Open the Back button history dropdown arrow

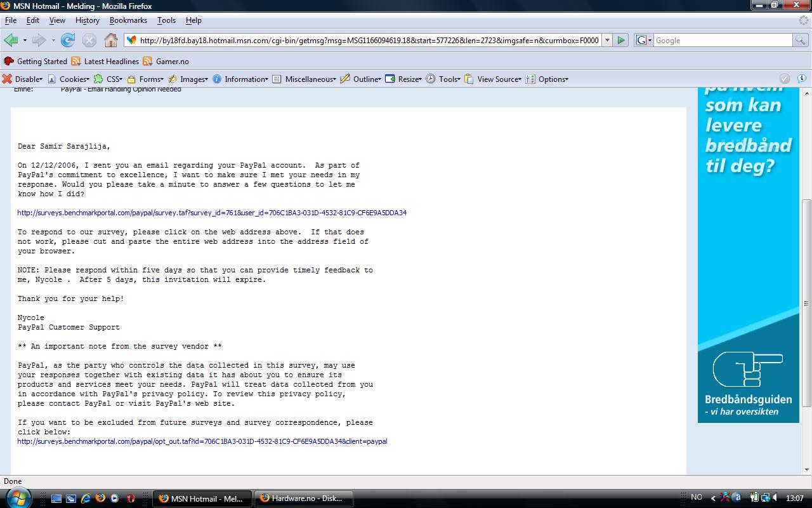[x=25, y=40]
